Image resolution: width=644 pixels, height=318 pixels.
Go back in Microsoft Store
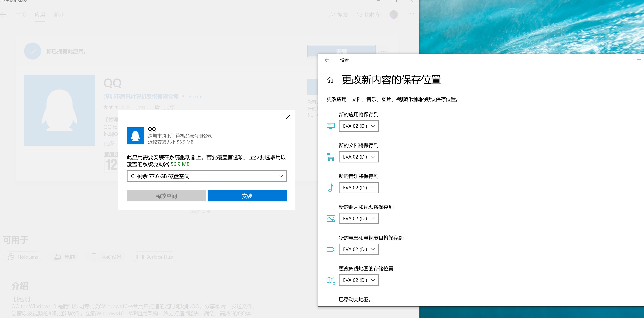pos(3,15)
